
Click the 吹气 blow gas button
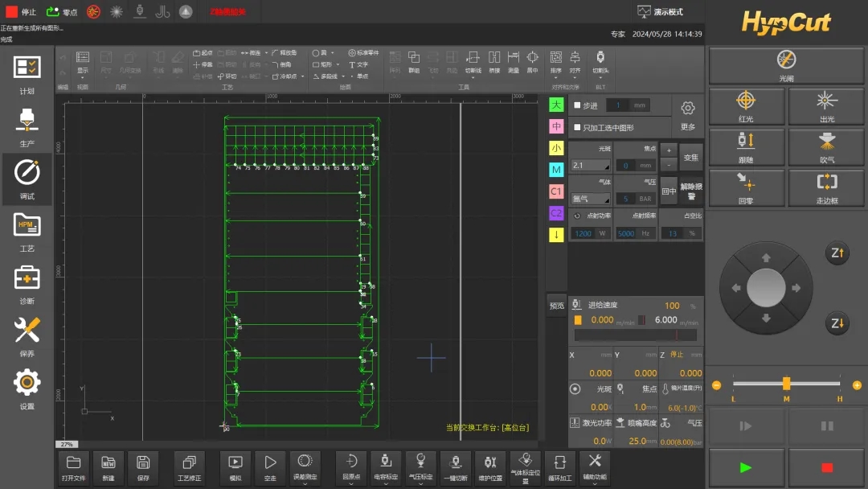click(x=826, y=146)
